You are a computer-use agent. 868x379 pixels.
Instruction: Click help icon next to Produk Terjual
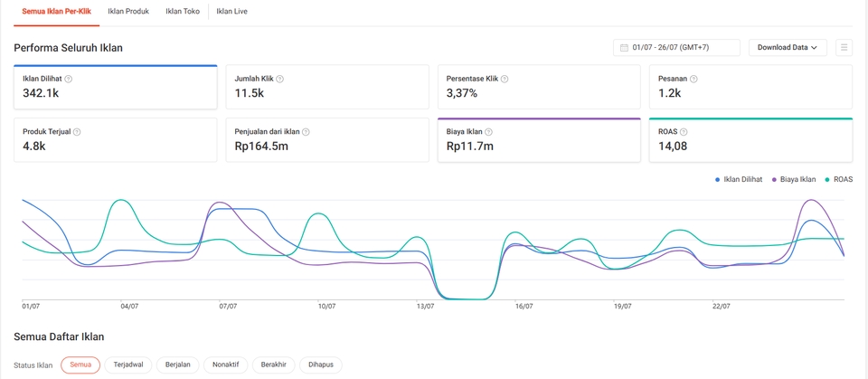77,132
